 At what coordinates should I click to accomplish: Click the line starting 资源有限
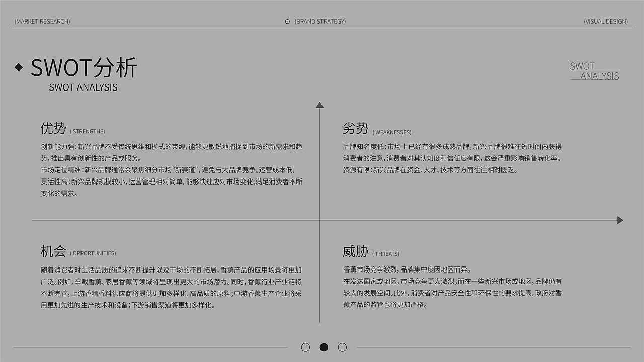coord(430,170)
